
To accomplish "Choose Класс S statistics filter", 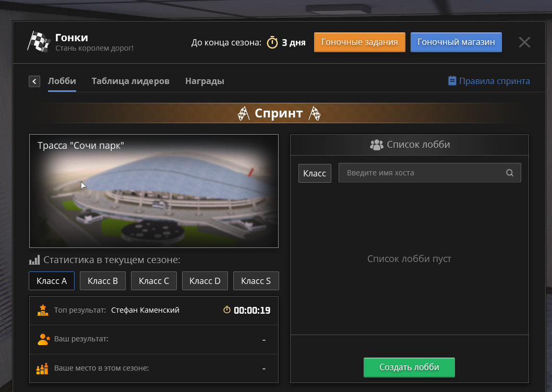I will click(256, 281).
